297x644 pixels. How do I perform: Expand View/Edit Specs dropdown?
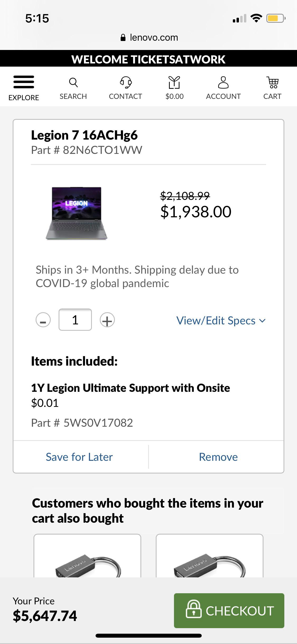coord(221,321)
